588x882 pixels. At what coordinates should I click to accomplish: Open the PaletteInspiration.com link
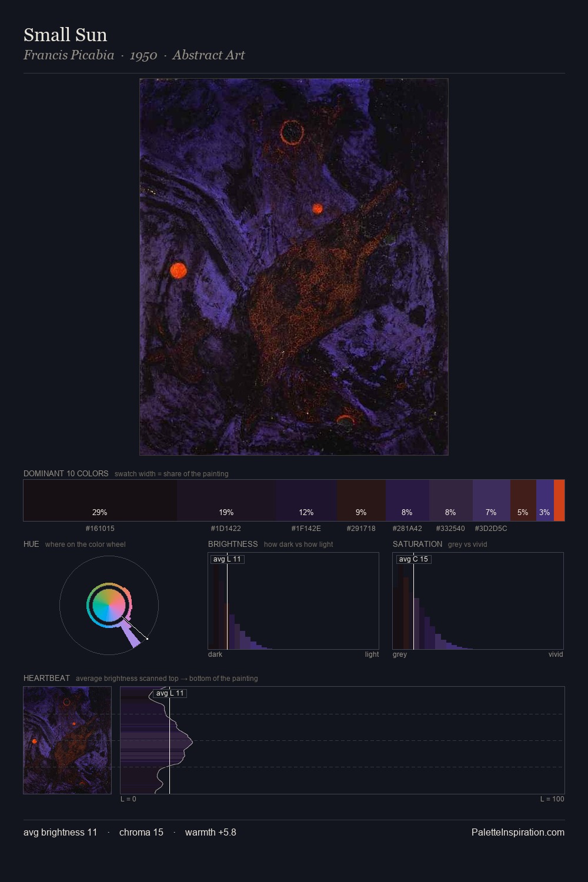[x=518, y=832]
